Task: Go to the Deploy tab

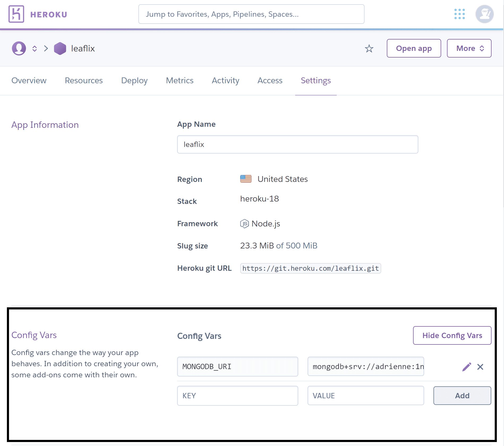Action: [x=134, y=80]
